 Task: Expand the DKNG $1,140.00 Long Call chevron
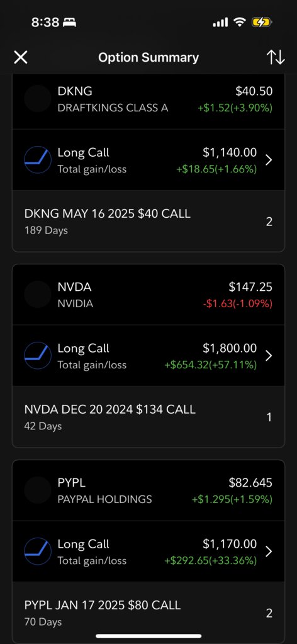pos(269,160)
